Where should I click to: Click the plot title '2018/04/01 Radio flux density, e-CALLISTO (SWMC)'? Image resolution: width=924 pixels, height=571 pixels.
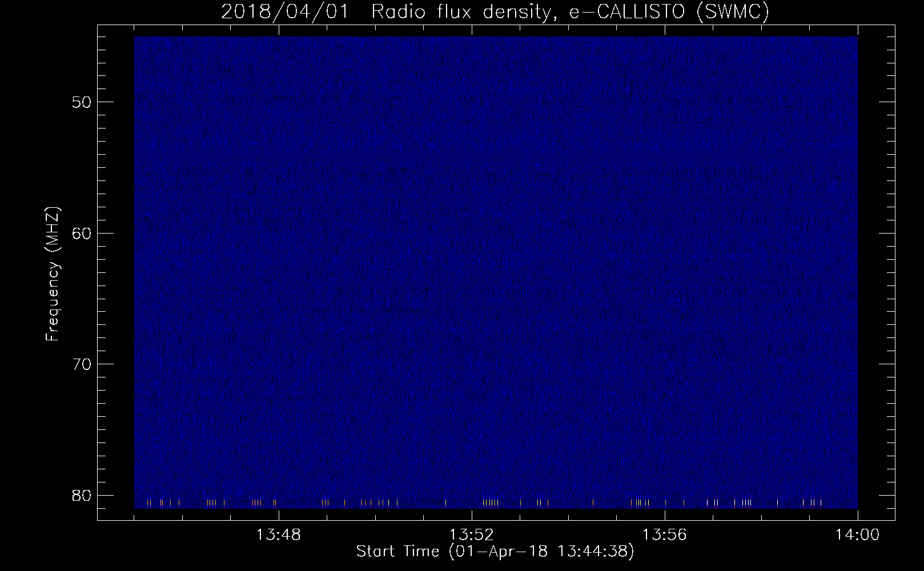[495, 11]
